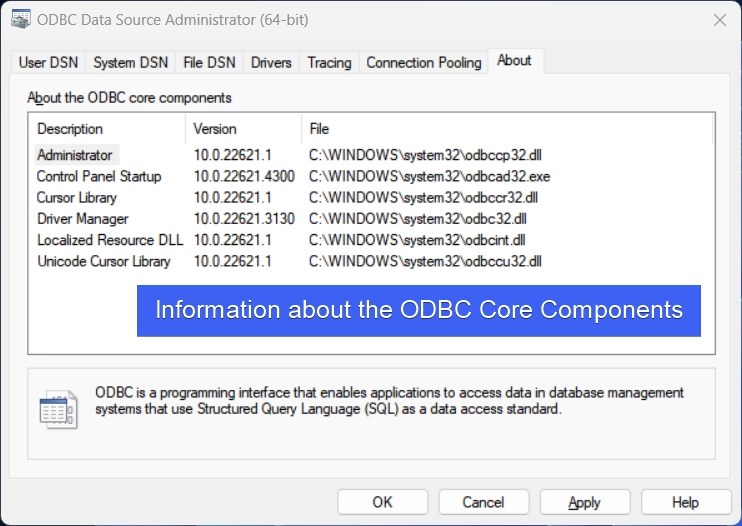Click the odbccu32.dll file path

425,262
